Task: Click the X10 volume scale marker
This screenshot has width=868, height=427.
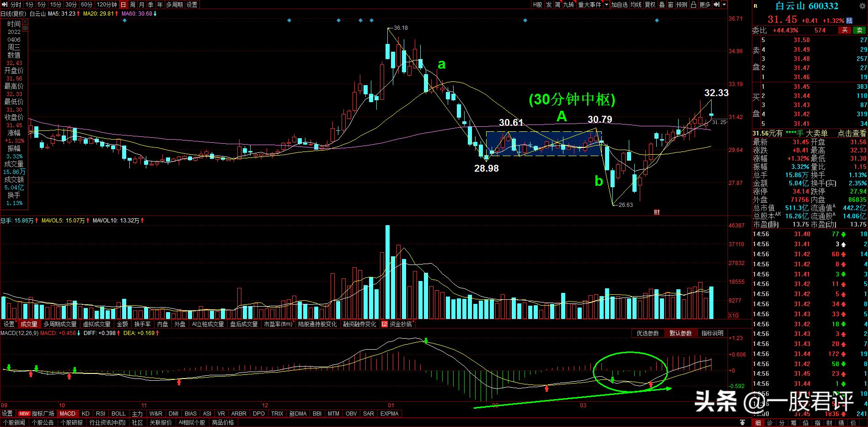Action: [733, 315]
